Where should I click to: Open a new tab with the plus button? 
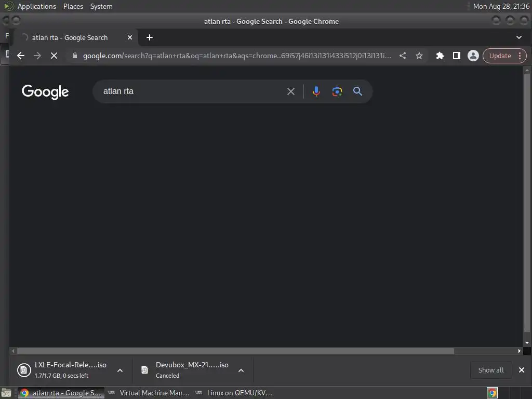pyautogui.click(x=150, y=37)
